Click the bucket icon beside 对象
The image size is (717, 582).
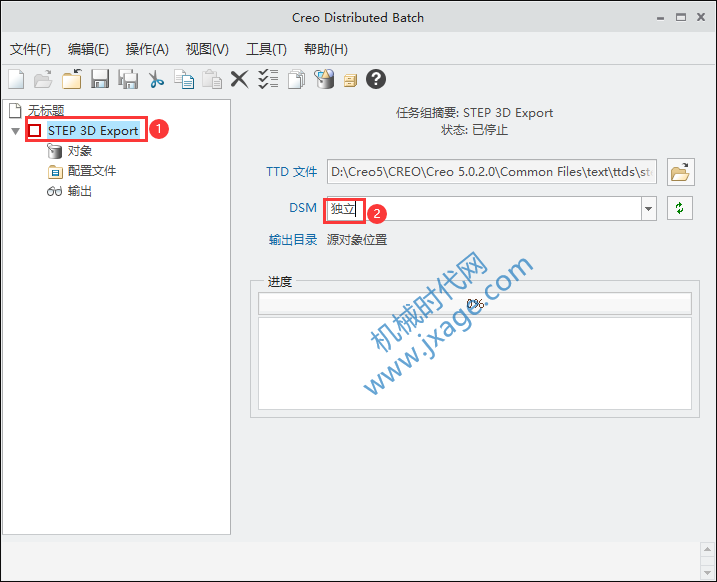pos(54,151)
